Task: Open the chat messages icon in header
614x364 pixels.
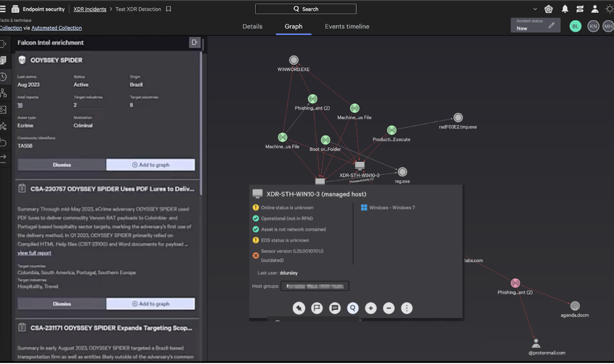Action: [x=580, y=9]
